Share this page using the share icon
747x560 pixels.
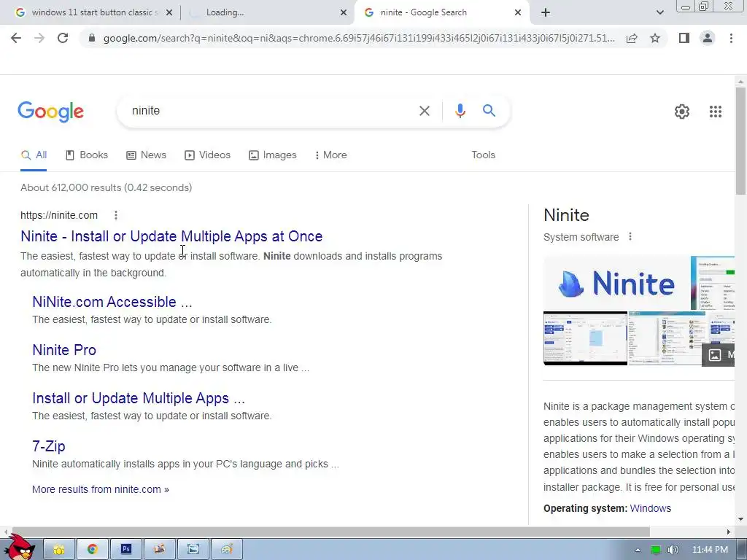[x=632, y=38]
